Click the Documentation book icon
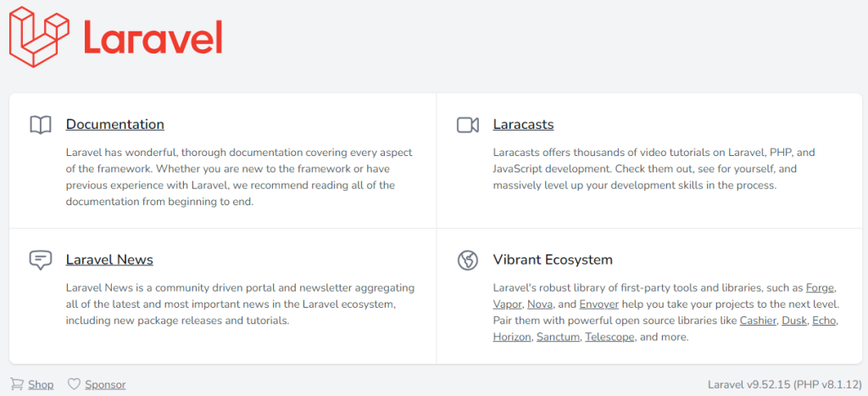 click(41, 125)
